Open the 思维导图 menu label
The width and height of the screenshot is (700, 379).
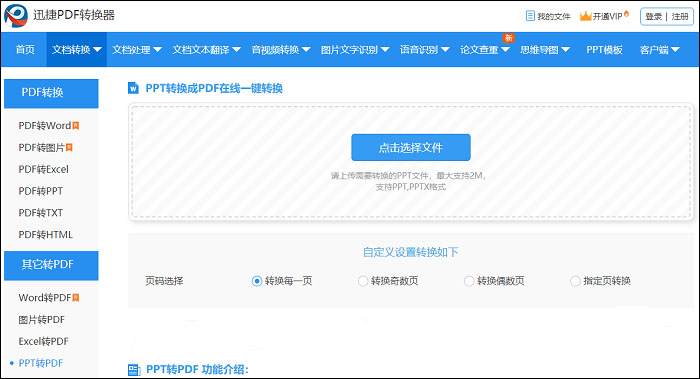[x=539, y=50]
